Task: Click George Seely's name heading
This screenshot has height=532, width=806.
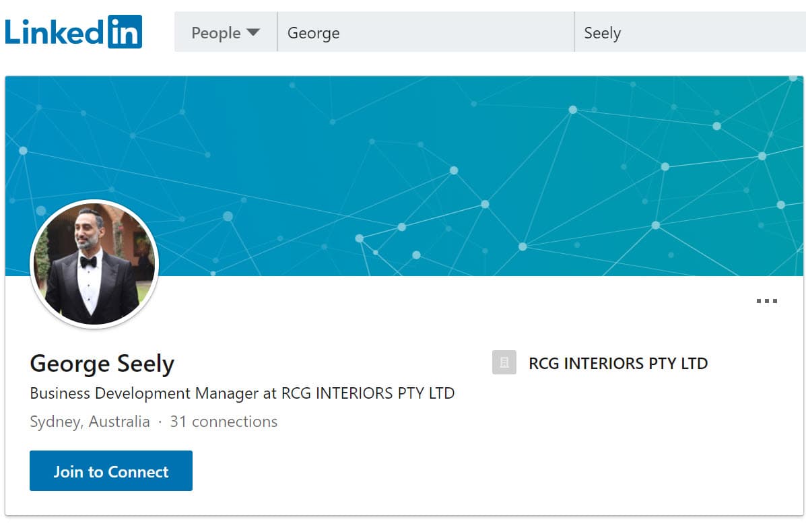Action: point(102,364)
